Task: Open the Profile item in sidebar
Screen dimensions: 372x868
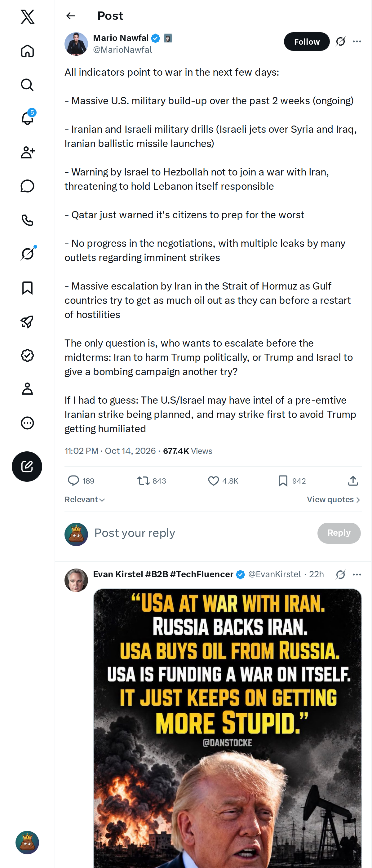Action: click(x=27, y=389)
